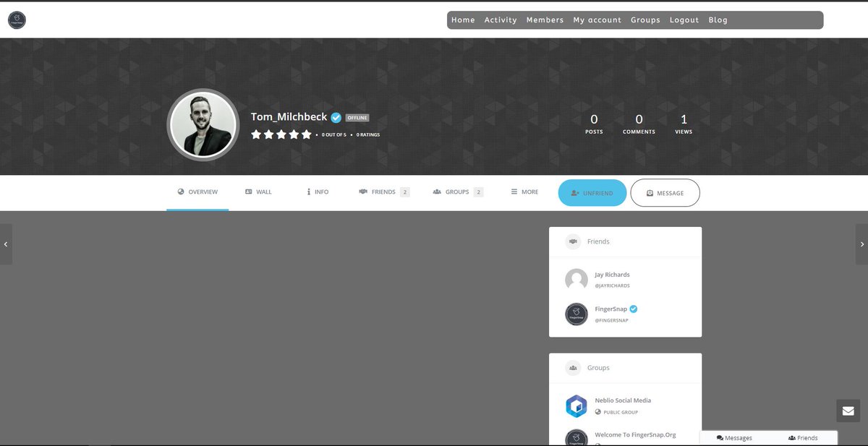
Task: Select the Overview tab
Action: [x=197, y=192]
